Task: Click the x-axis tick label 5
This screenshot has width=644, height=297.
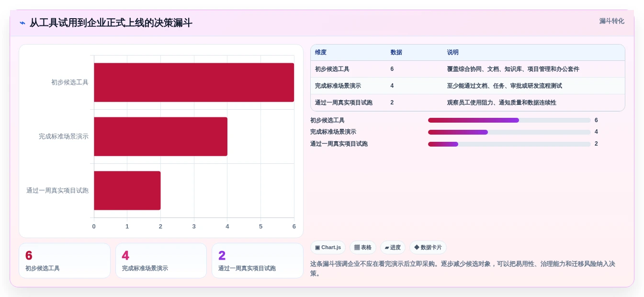Action: tap(261, 227)
